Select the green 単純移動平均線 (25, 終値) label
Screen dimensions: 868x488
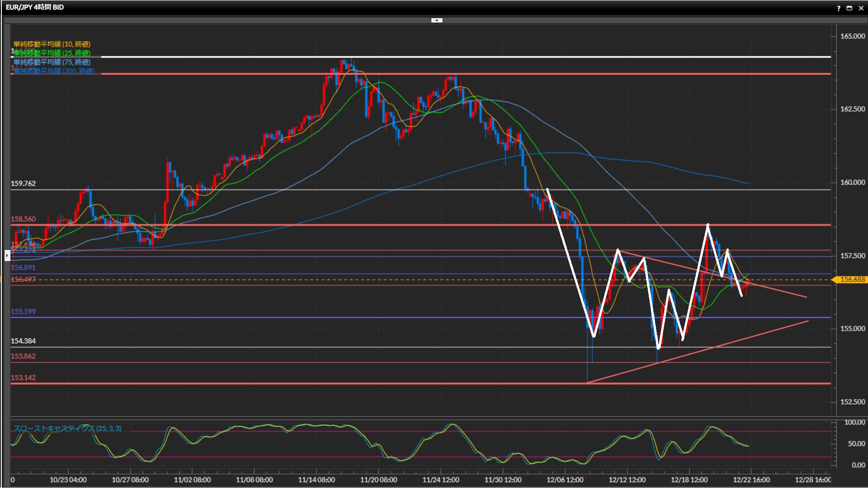pos(52,53)
